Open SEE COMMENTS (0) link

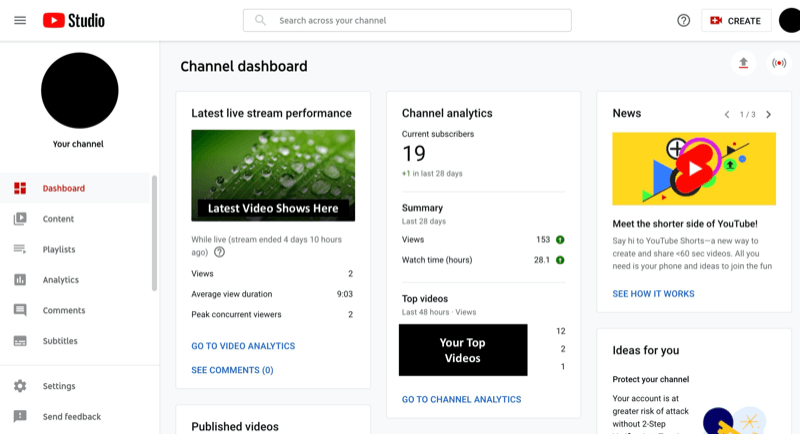coord(232,370)
